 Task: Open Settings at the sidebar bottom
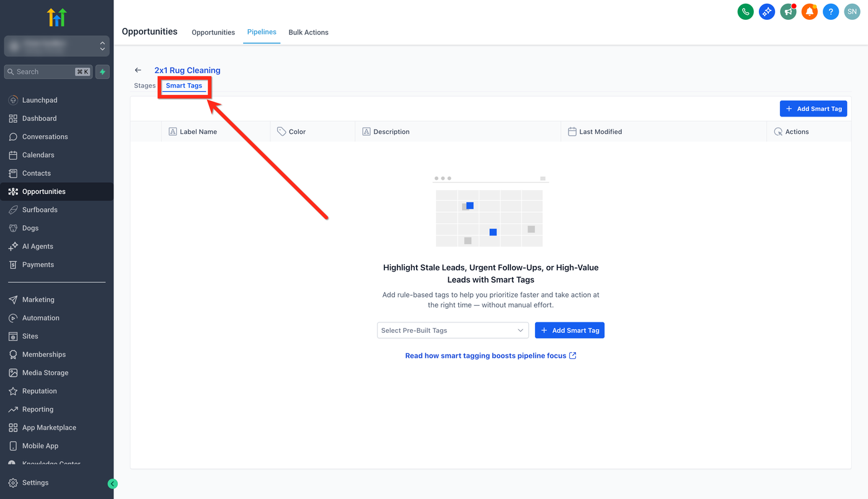(35, 483)
